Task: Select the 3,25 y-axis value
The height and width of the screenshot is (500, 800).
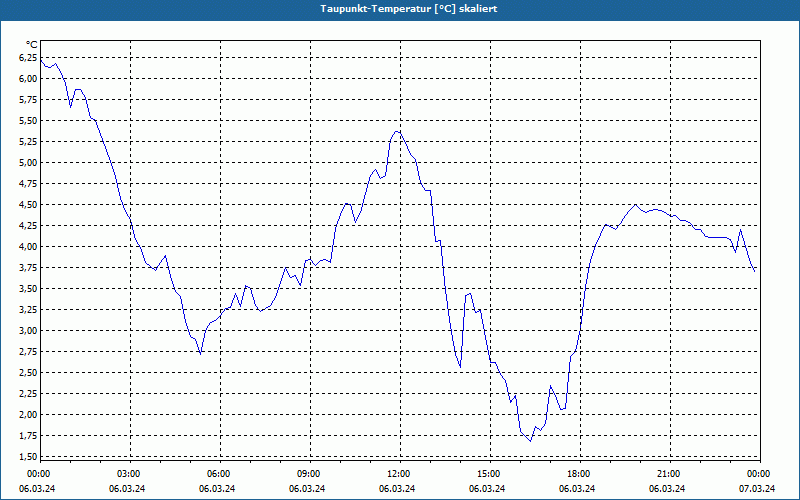Action: [28, 310]
